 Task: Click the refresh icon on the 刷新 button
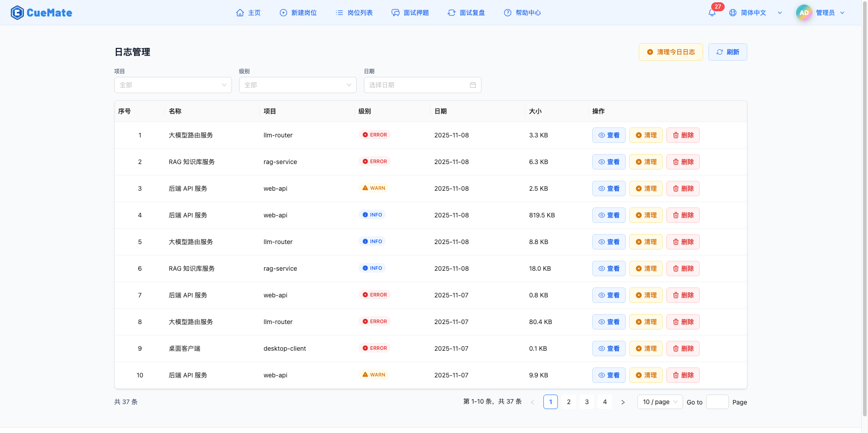click(x=720, y=52)
